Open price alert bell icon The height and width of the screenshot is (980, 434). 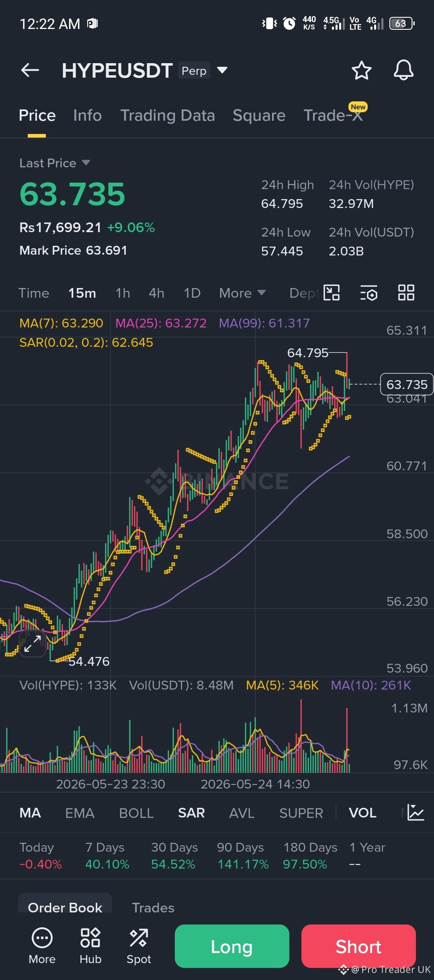[403, 70]
